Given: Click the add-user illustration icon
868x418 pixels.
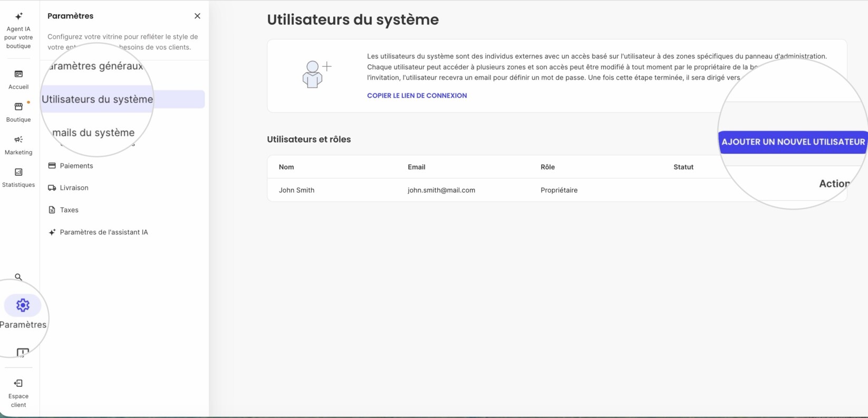Looking at the screenshot, I should tap(316, 74).
